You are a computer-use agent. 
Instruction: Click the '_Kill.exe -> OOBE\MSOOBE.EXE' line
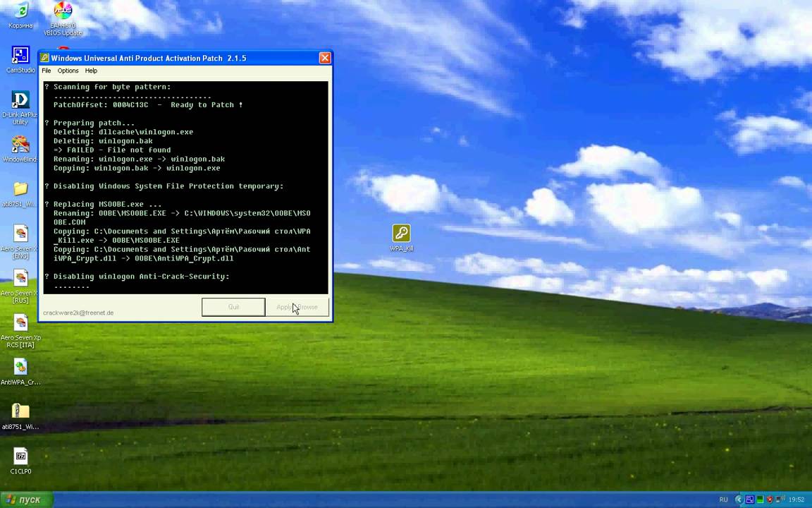click(116, 240)
